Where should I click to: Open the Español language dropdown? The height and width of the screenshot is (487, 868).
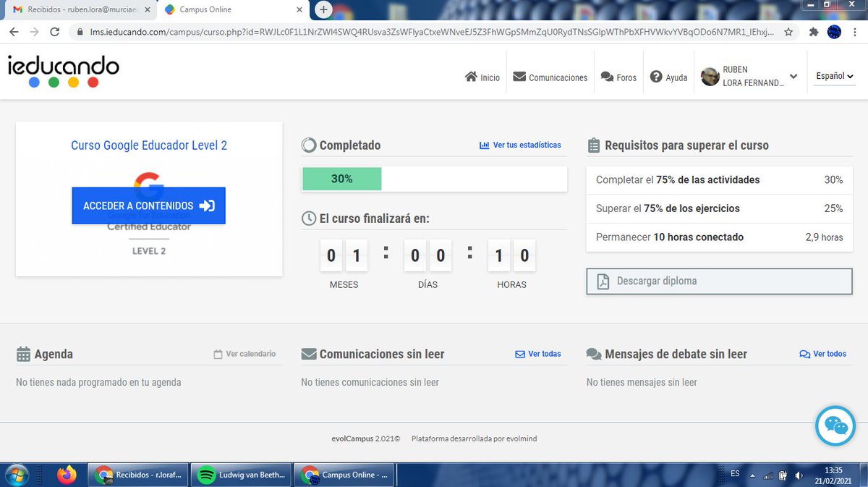coord(835,76)
